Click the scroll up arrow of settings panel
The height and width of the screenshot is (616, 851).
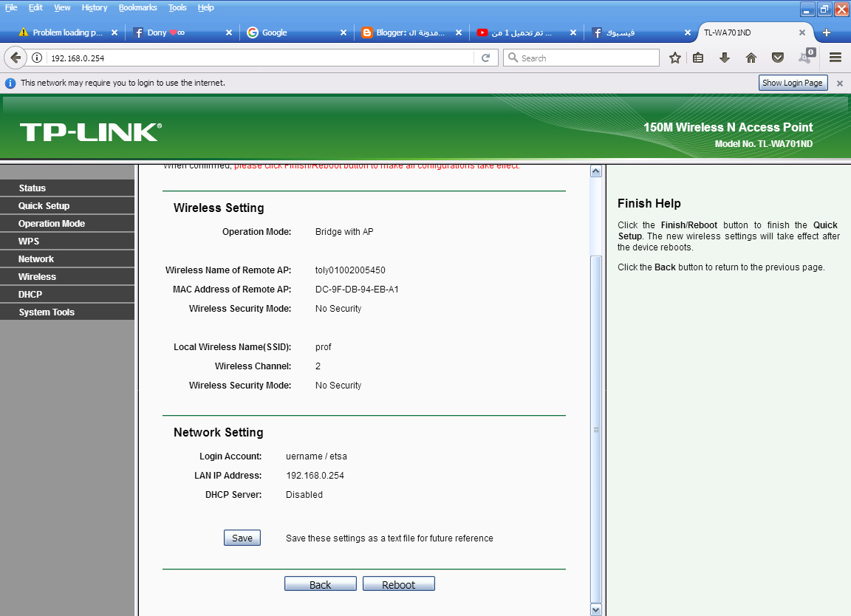click(596, 171)
